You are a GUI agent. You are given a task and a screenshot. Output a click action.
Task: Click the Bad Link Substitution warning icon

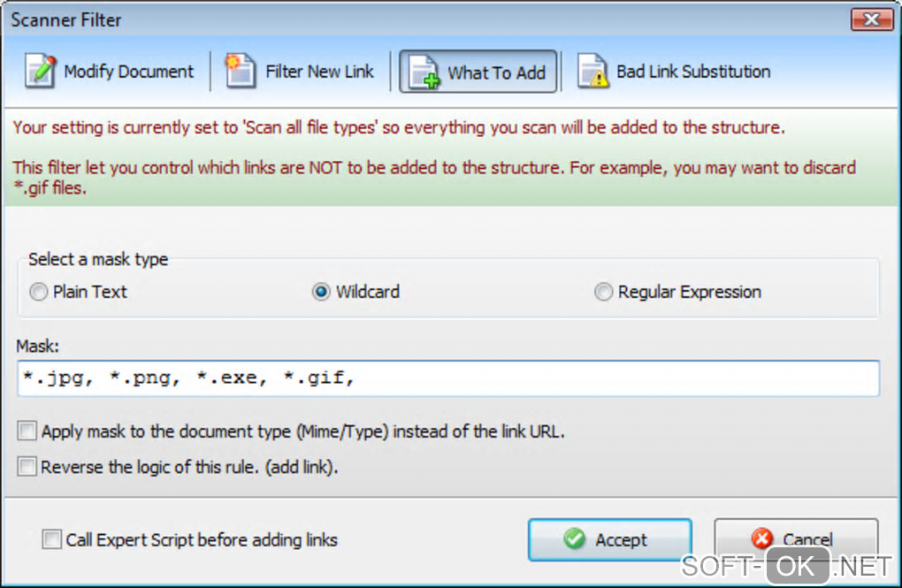(593, 73)
